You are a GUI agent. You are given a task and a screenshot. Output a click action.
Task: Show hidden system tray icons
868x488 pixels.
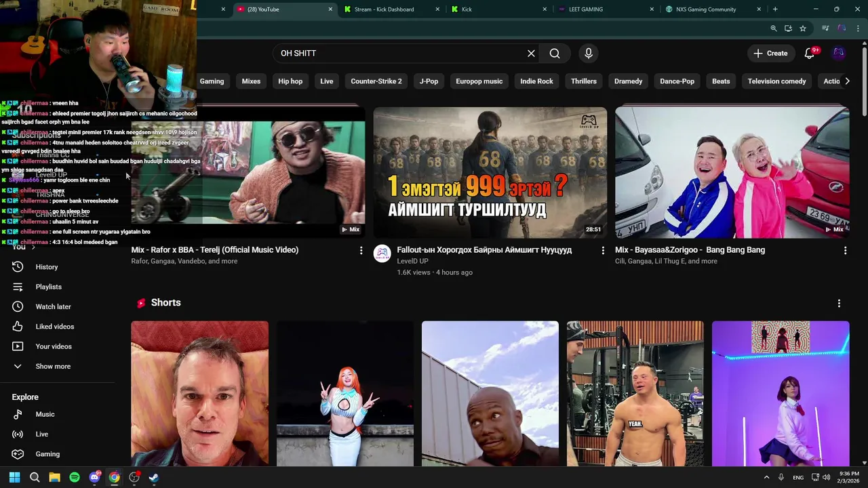[767, 477]
